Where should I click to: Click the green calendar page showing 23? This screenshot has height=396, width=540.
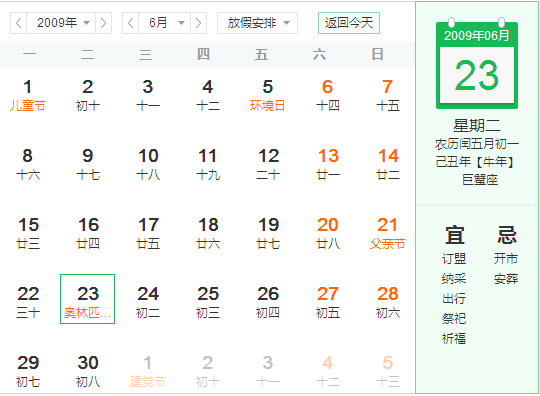[x=477, y=75]
